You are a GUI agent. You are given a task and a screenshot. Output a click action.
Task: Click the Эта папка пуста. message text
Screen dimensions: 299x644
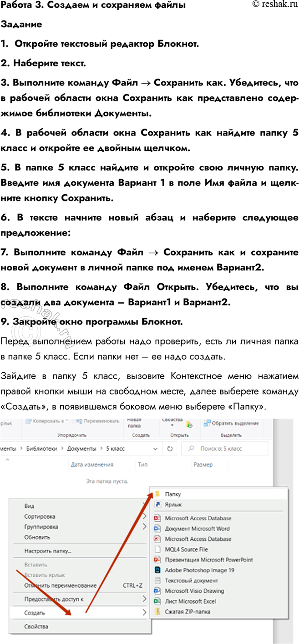point(107,480)
